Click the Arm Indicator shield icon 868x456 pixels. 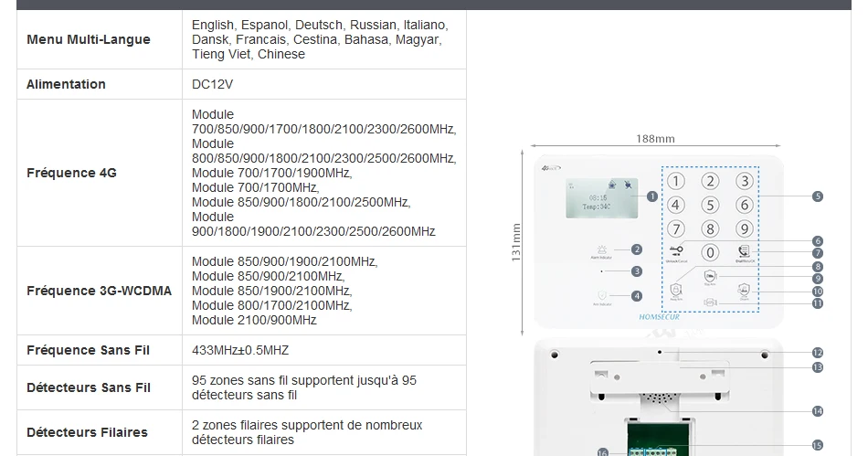(x=602, y=295)
